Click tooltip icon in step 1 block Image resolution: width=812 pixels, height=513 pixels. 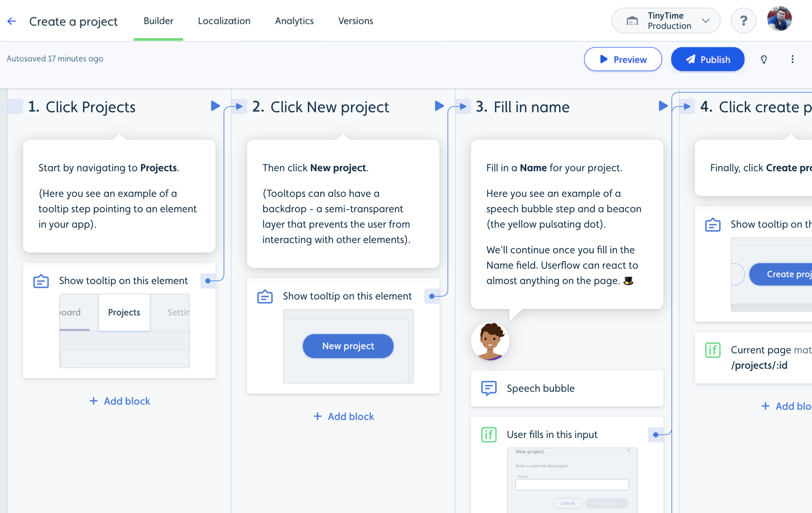(x=41, y=281)
